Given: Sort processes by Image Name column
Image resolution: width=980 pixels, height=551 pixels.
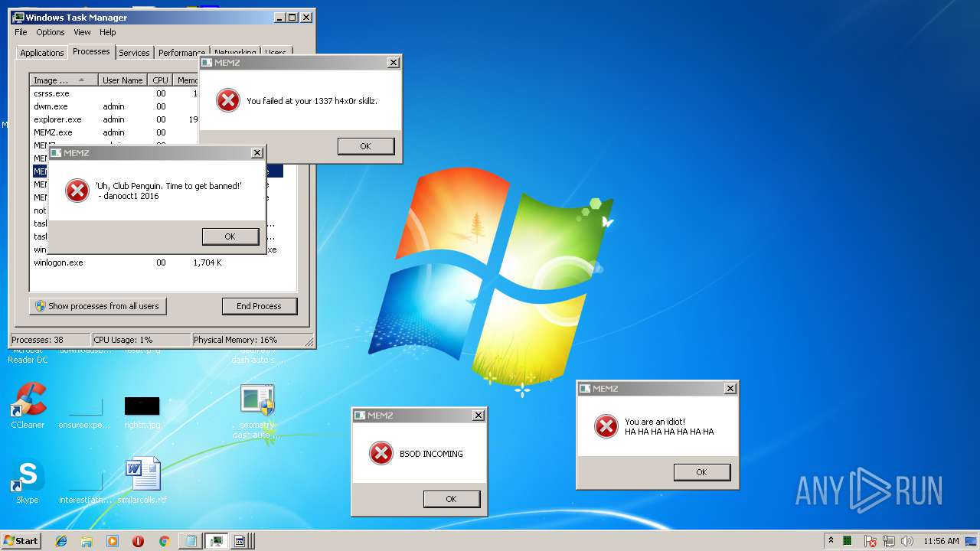Looking at the screenshot, I should coord(64,80).
